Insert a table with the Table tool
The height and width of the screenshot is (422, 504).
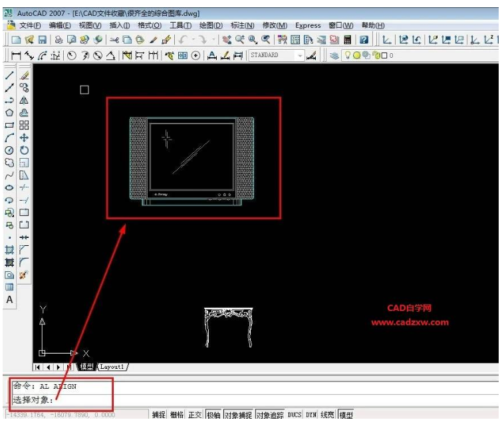[9, 287]
